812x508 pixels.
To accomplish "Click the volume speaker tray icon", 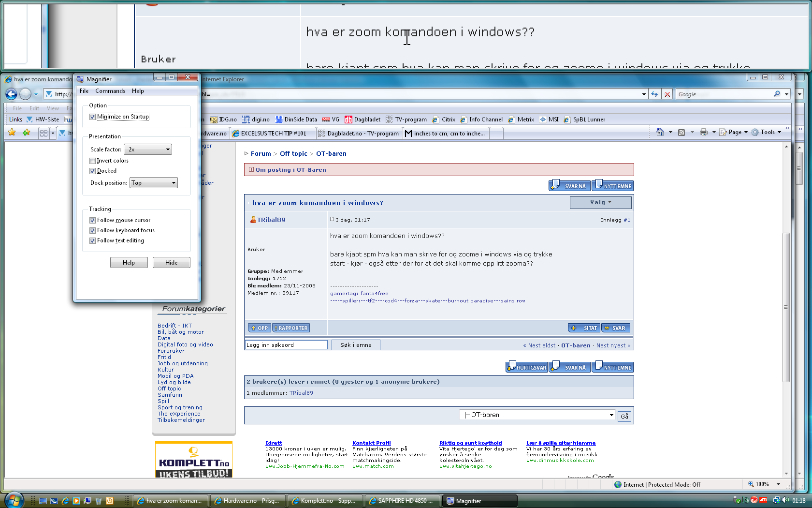I will (x=785, y=500).
